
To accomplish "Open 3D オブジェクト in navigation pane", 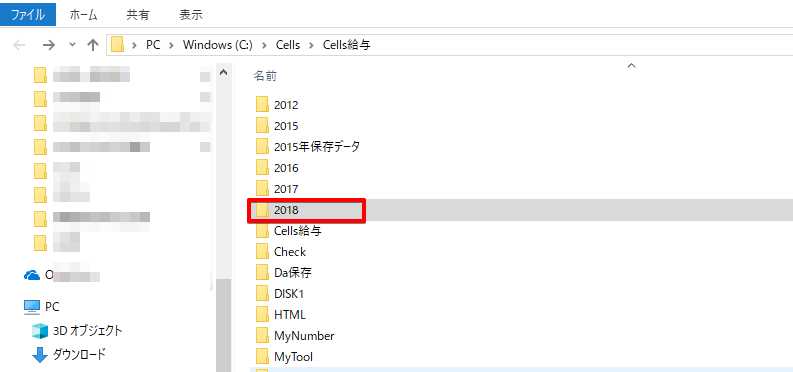I will point(87,331).
